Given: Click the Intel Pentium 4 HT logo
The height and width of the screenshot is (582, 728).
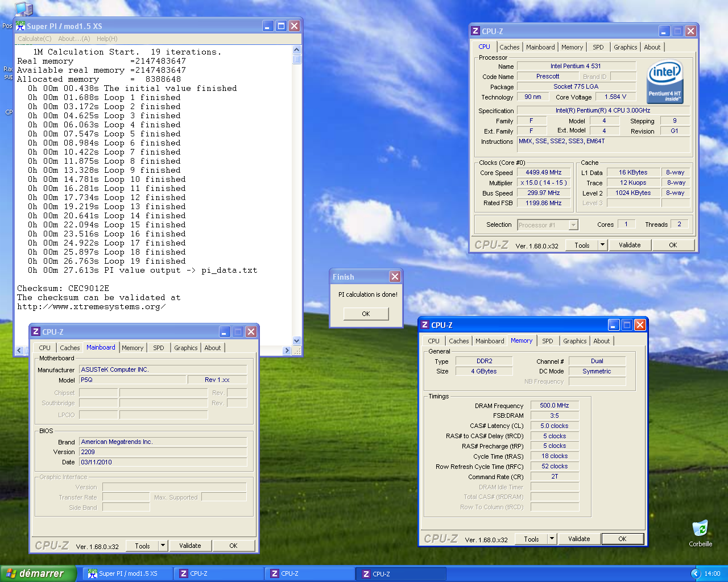Looking at the screenshot, I should click(x=665, y=82).
